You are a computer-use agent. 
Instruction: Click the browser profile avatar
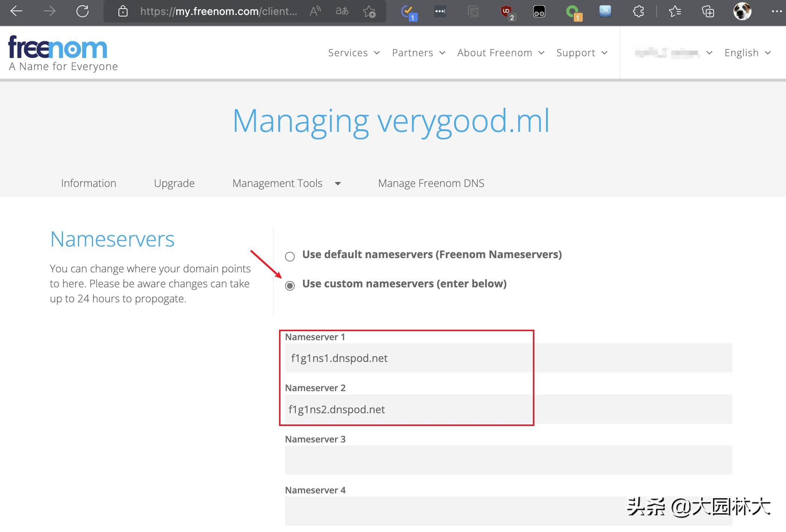click(x=742, y=11)
